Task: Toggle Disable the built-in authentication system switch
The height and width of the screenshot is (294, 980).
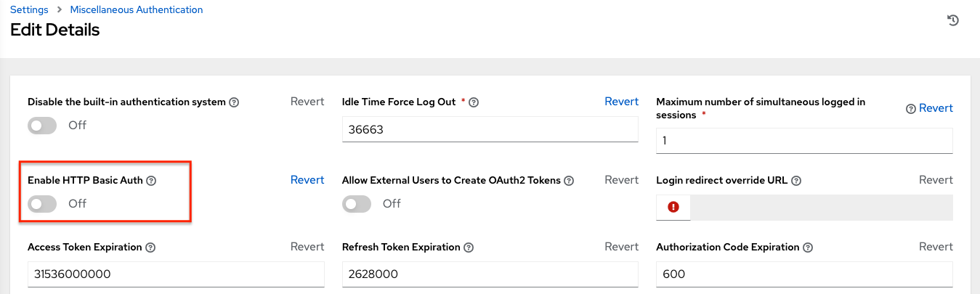Action: 42,126
